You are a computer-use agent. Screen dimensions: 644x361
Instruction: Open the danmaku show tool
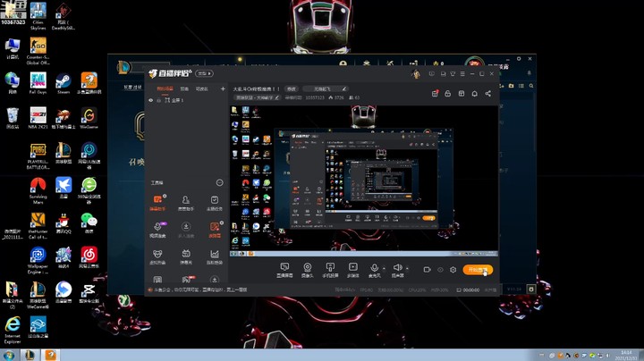point(186,256)
